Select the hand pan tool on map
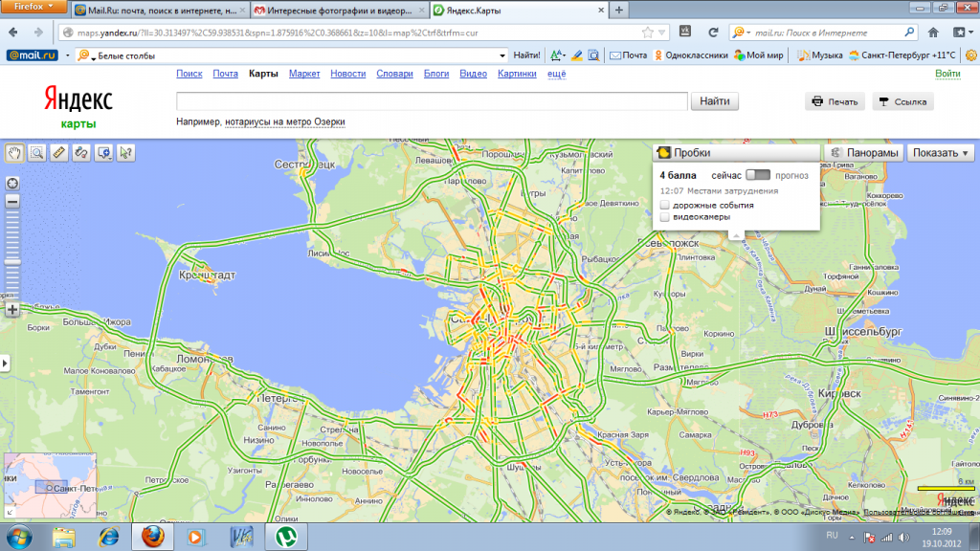This screenshot has height=551, width=980. (x=14, y=153)
